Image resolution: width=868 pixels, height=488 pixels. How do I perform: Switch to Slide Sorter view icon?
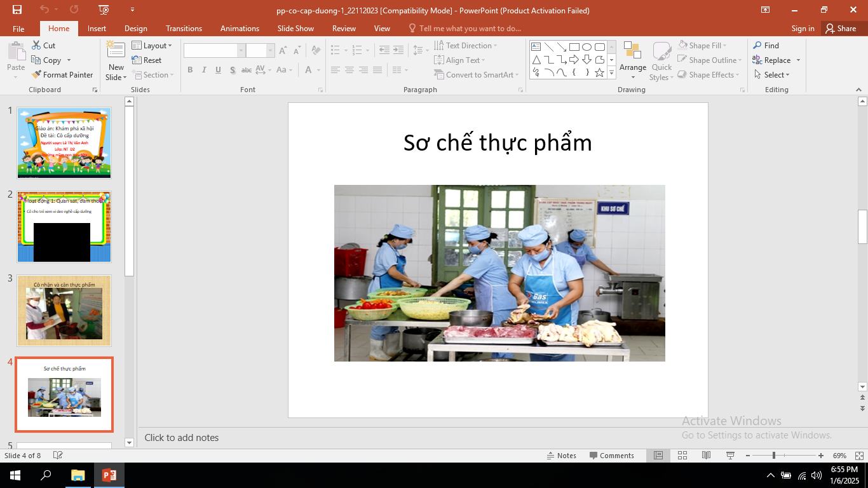(682, 456)
